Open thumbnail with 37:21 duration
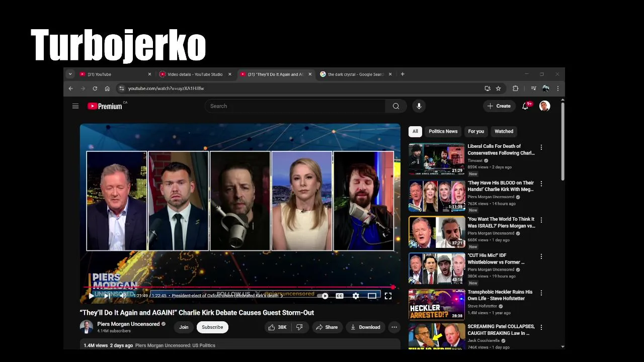Viewport: 644px width, 362px height. click(437, 232)
